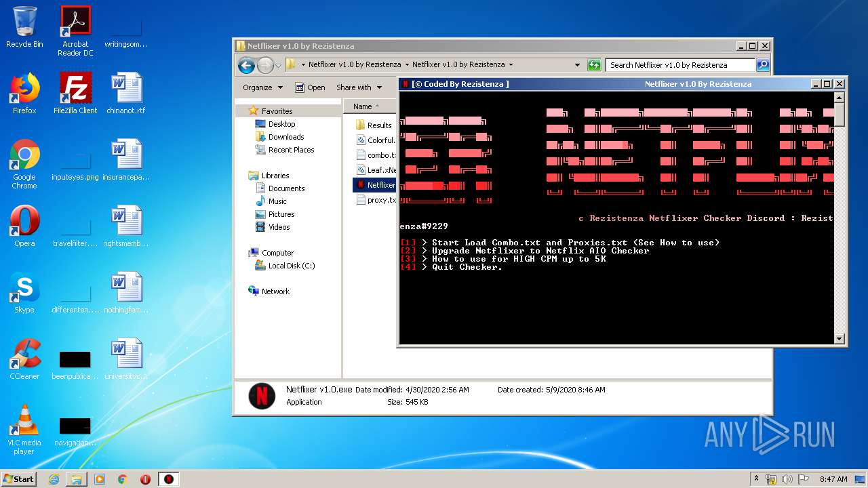
Task: Open Action Center flag tray icon
Action: click(804, 479)
